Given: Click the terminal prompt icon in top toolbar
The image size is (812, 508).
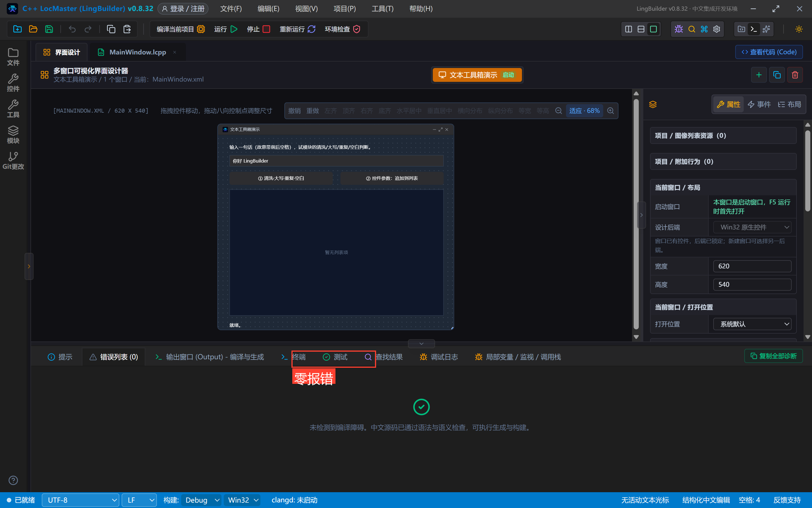Looking at the screenshot, I should click(754, 29).
